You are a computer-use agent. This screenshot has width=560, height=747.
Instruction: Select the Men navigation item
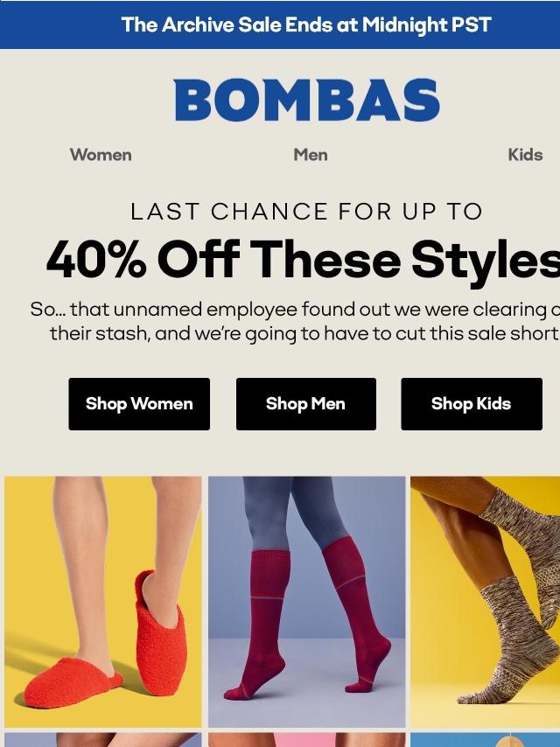[x=311, y=155]
